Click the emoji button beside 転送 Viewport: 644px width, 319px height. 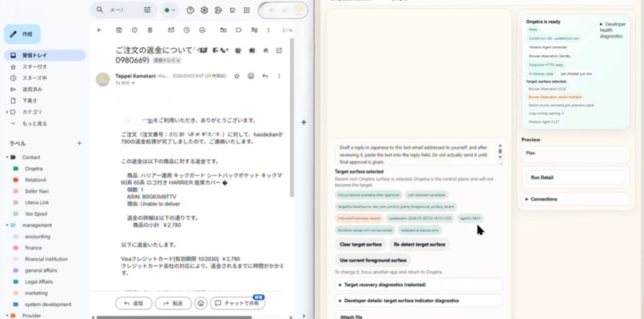[x=201, y=303]
